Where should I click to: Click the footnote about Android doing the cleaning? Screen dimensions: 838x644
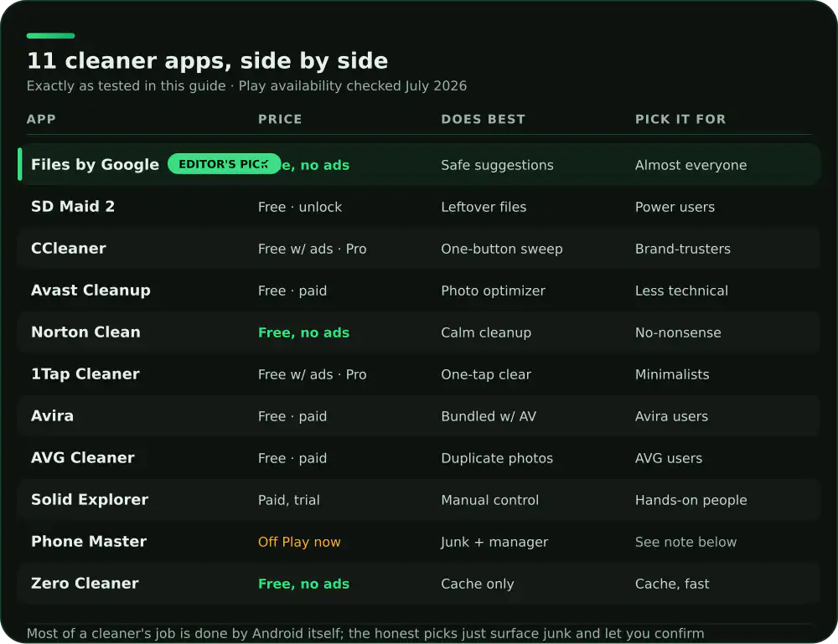pyautogui.click(x=365, y=633)
